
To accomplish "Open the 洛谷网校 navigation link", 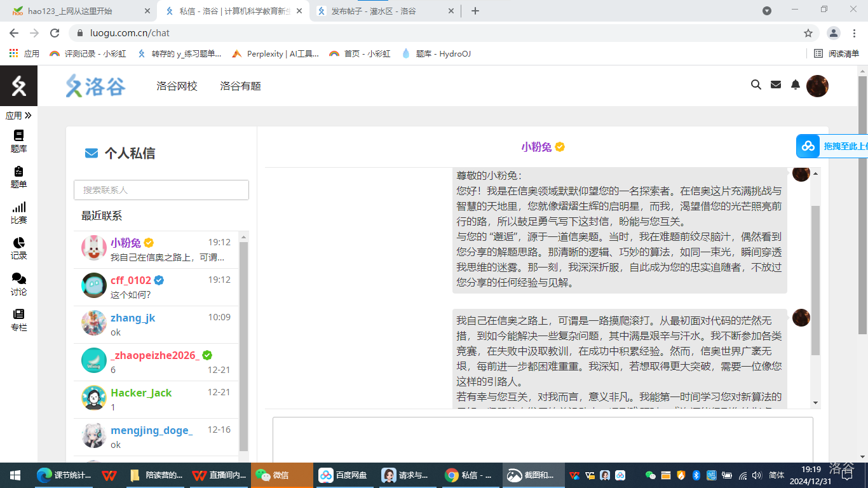I will click(x=177, y=86).
